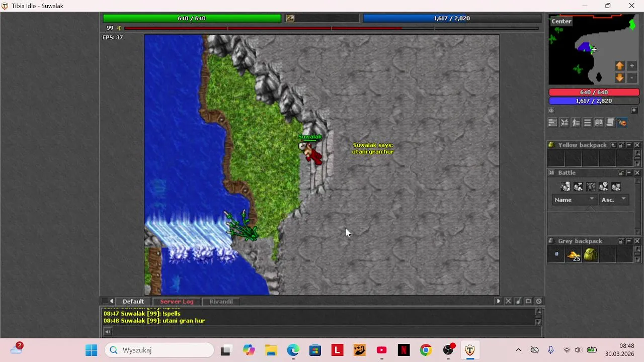Toggle lock on Battle panel
The width and height of the screenshot is (644, 362).
click(621, 172)
